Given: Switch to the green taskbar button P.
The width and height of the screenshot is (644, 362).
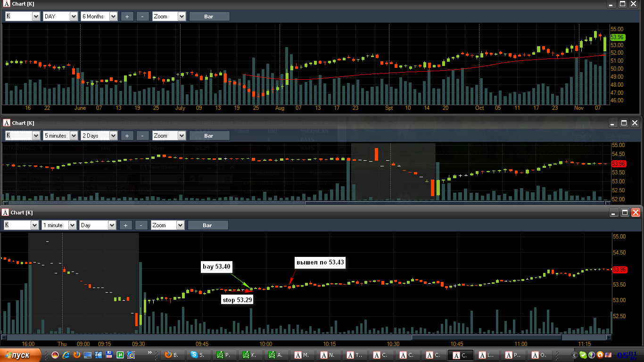Looking at the screenshot, I should [x=224, y=355].
